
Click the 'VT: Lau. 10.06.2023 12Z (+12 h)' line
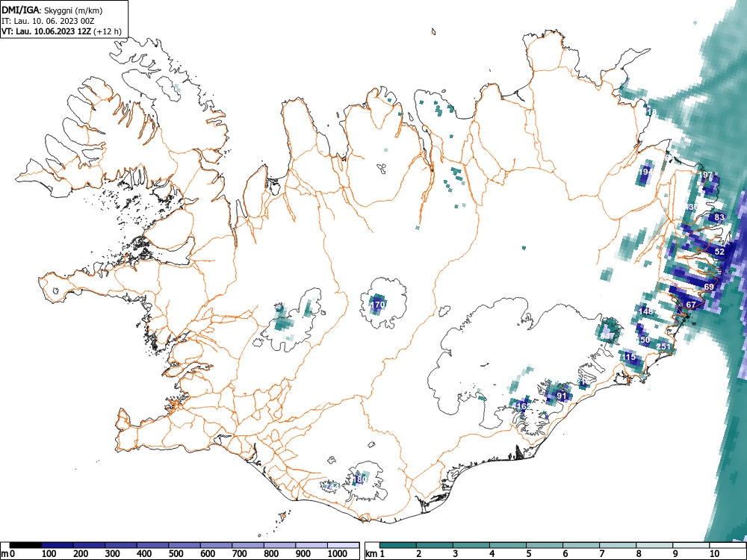(x=61, y=31)
